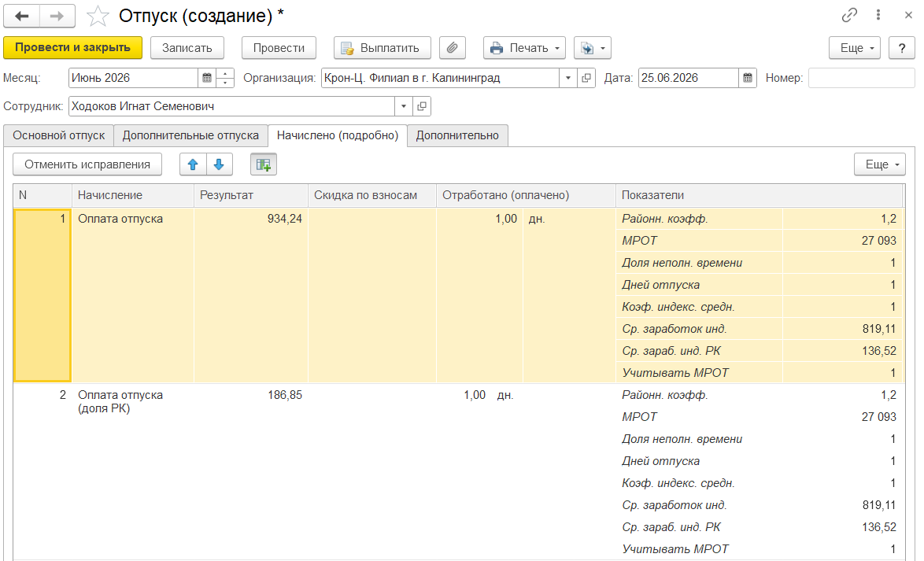
Task: Switch to the Основной отпуск tab
Action: [x=59, y=135]
